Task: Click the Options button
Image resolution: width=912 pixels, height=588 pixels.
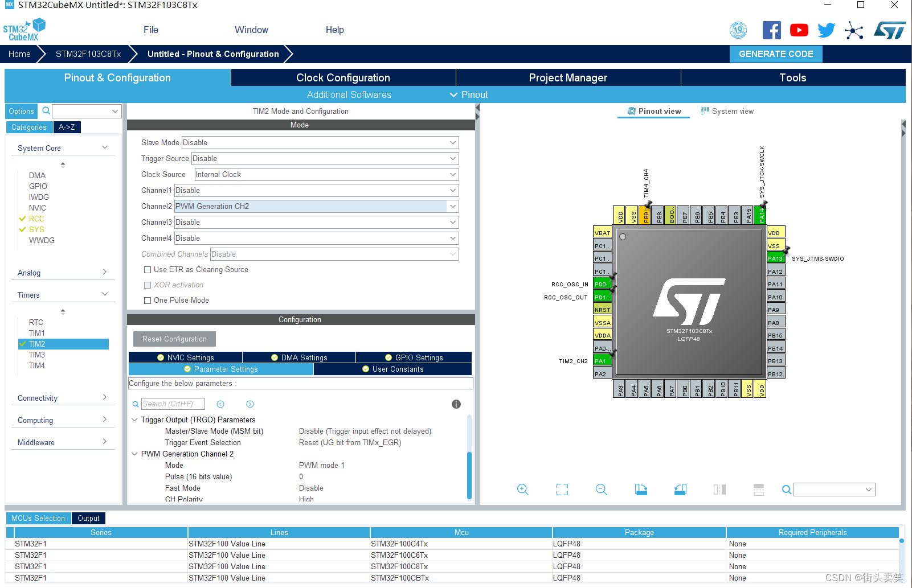Action: pos(21,111)
